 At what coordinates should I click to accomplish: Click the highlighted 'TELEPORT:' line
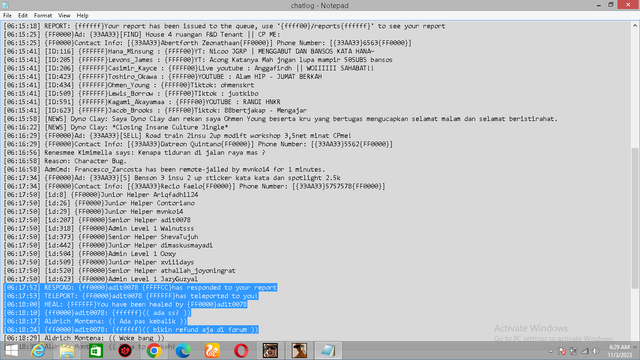[131, 296]
